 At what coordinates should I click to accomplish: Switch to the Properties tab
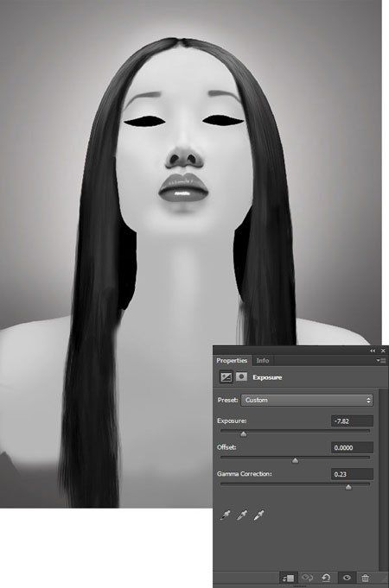[232, 360]
